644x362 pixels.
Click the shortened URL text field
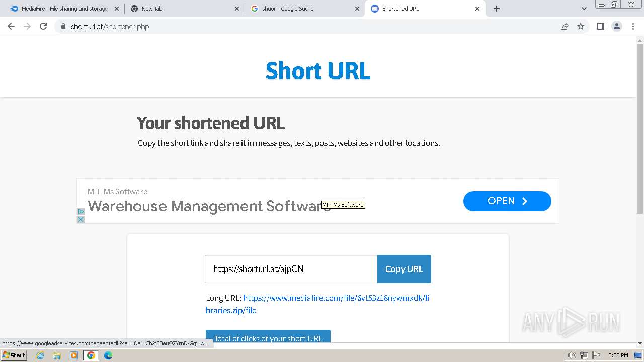click(291, 269)
